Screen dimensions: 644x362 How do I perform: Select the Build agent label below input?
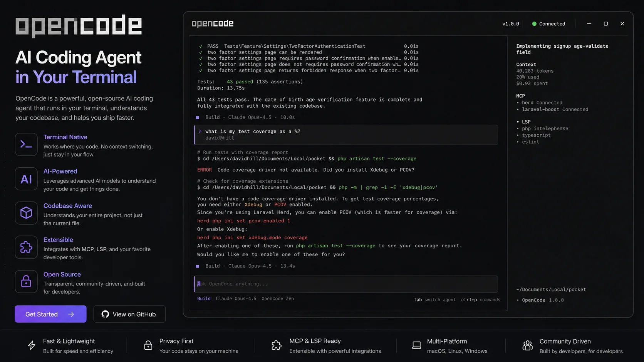click(204, 299)
